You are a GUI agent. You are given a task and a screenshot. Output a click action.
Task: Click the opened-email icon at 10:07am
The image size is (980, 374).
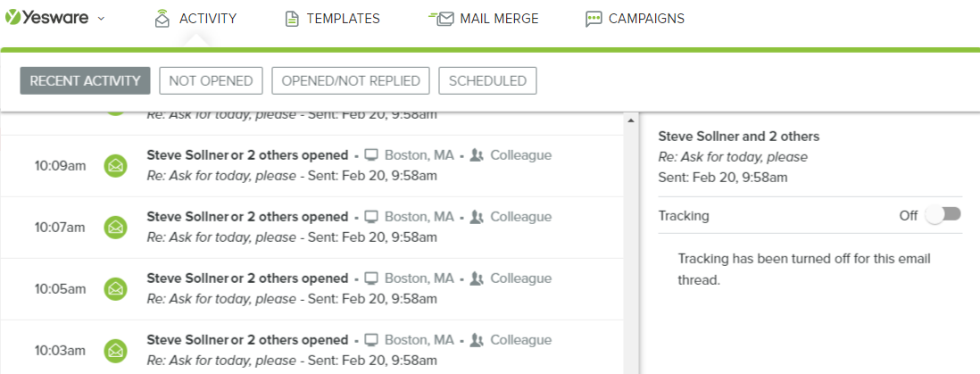click(115, 227)
